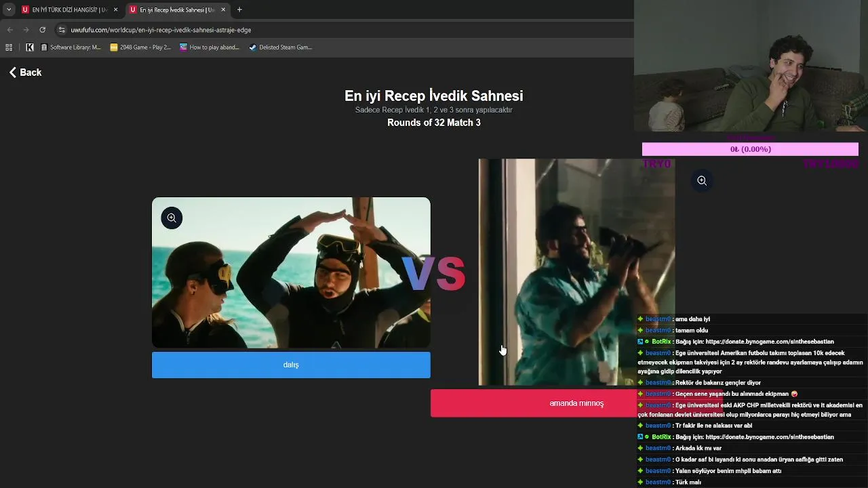
Task: Pick the binoculars scene thumbnail
Action: tap(576, 272)
